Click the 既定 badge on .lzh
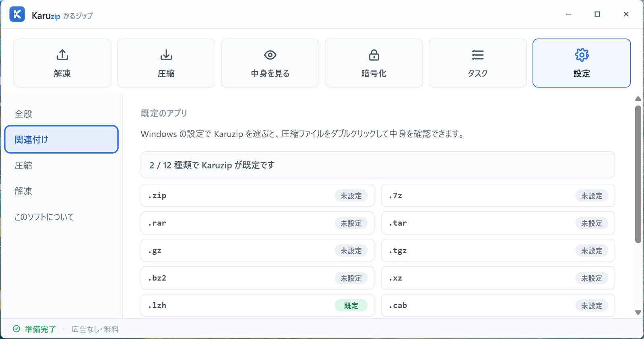This screenshot has height=339, width=644. [x=351, y=306]
